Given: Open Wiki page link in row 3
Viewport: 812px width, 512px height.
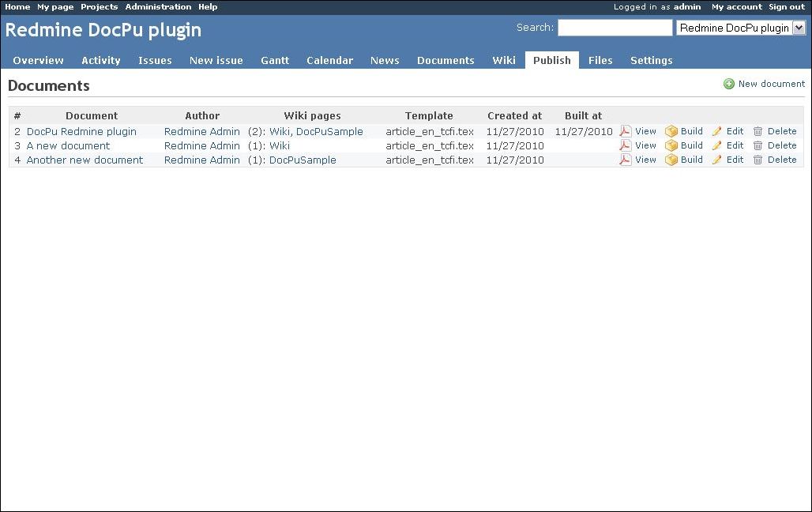Looking at the screenshot, I should pos(280,145).
